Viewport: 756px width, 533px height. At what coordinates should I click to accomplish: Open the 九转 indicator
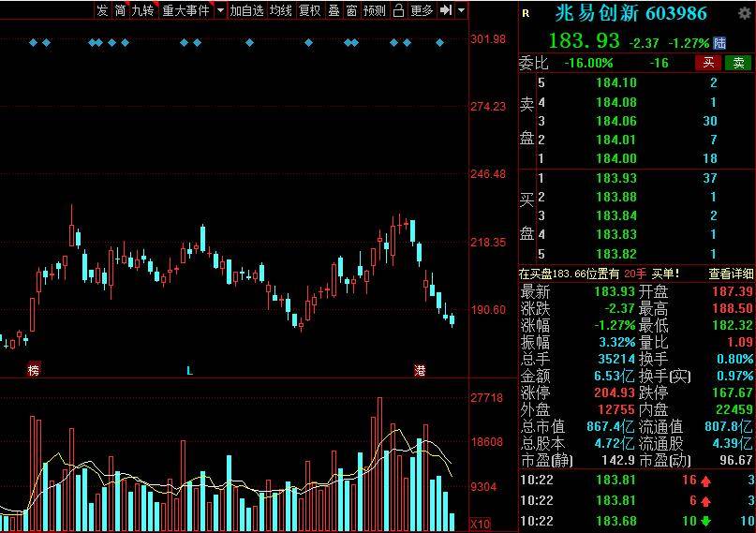coord(142,10)
